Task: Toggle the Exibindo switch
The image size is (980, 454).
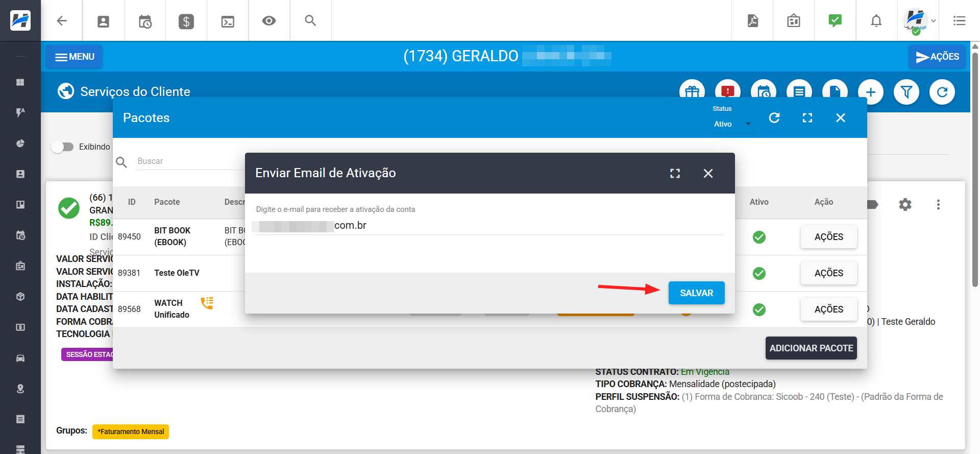Action: (x=62, y=147)
